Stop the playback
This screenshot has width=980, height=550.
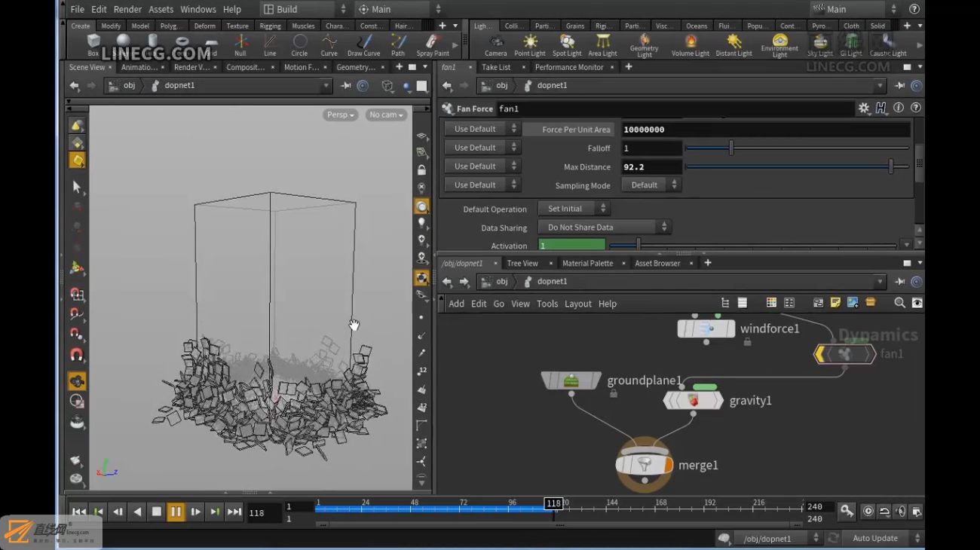[x=156, y=512]
